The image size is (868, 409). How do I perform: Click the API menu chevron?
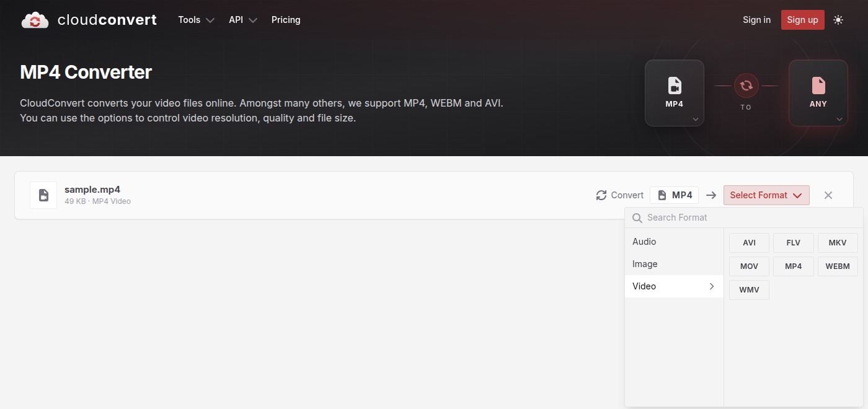(253, 20)
